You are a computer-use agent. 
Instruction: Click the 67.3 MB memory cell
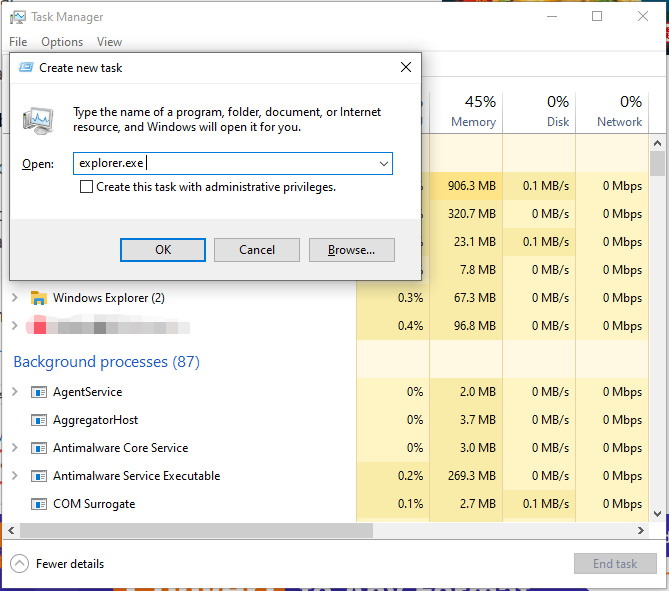[x=466, y=298]
